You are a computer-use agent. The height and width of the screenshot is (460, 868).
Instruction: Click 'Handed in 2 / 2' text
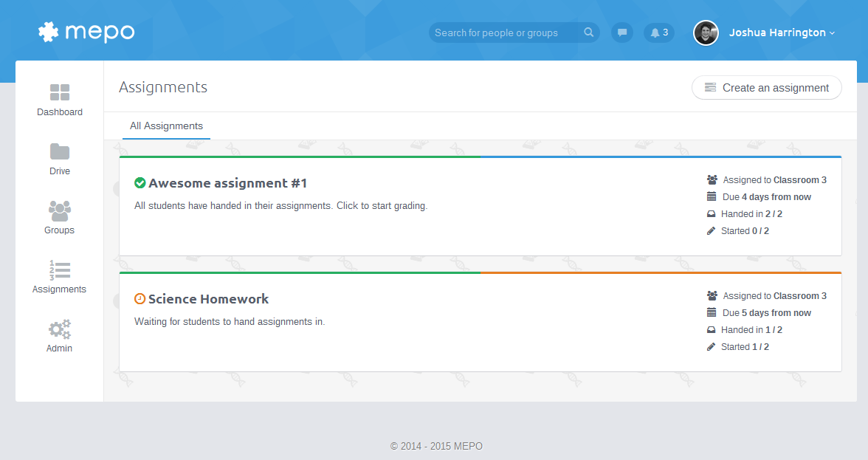tap(751, 214)
